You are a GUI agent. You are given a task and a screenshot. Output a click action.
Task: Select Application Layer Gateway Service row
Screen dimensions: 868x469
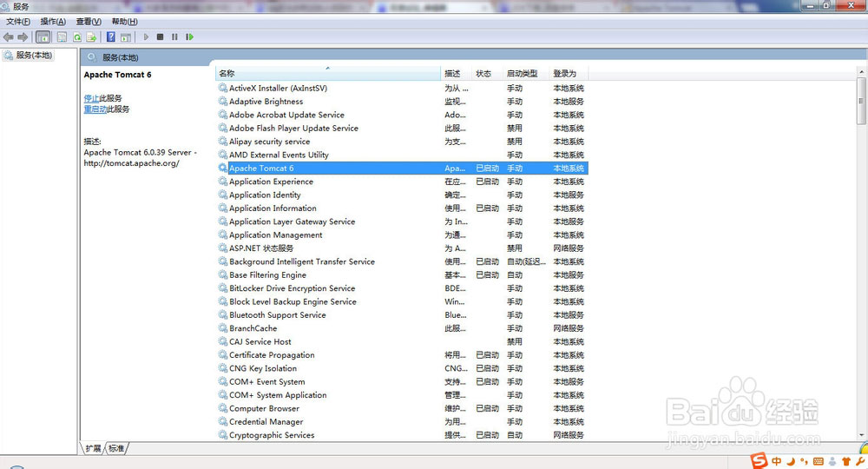402,221
